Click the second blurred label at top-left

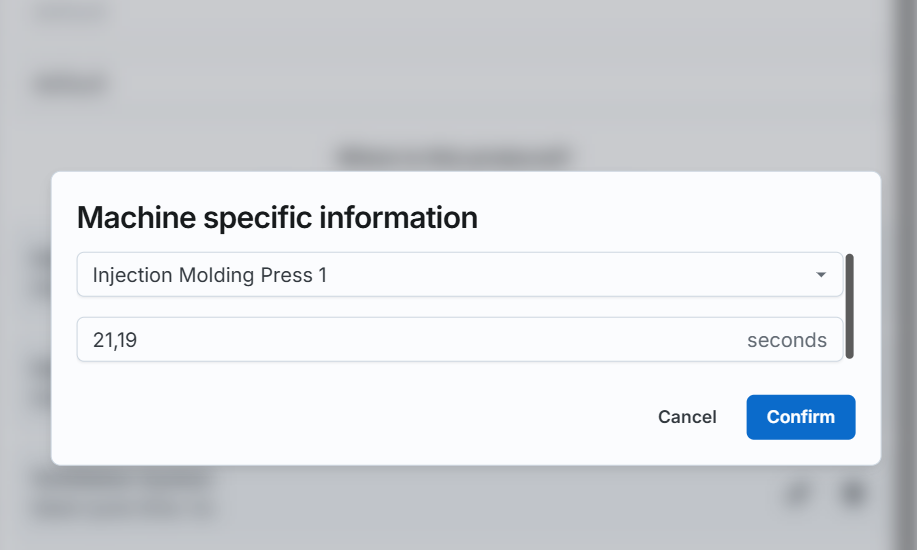tap(70, 84)
